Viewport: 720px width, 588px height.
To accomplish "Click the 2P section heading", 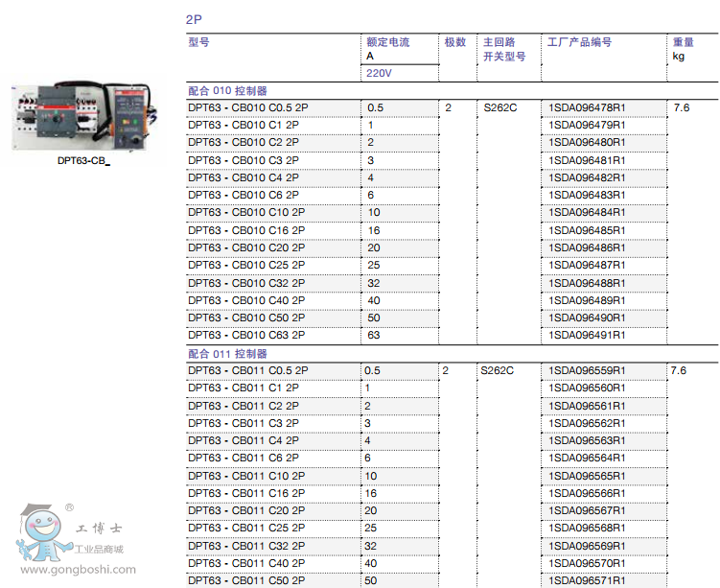I will (x=194, y=19).
